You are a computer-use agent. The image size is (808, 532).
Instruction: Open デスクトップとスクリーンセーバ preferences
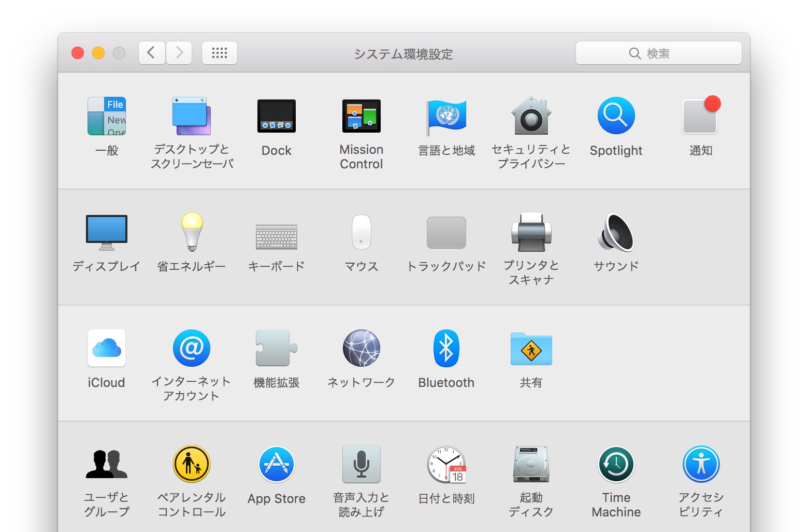(192, 116)
